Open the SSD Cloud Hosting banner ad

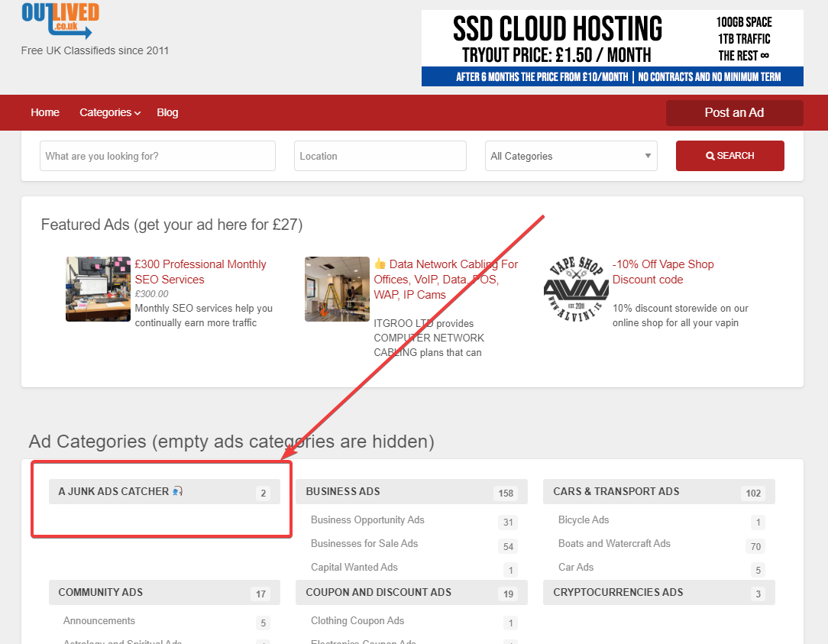coord(612,47)
